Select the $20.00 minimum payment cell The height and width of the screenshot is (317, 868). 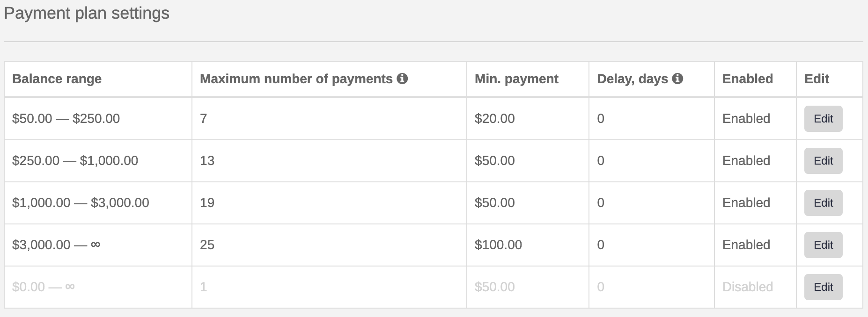click(494, 119)
